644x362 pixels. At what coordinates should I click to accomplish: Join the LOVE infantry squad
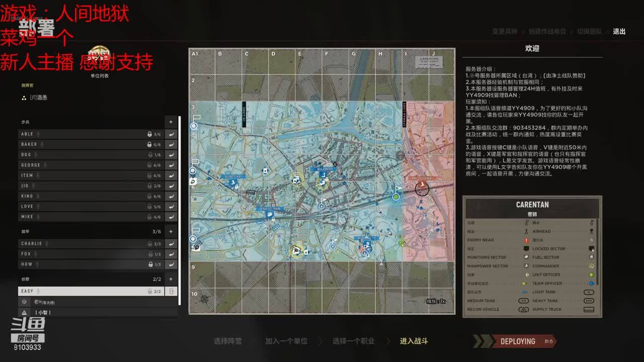171,207
